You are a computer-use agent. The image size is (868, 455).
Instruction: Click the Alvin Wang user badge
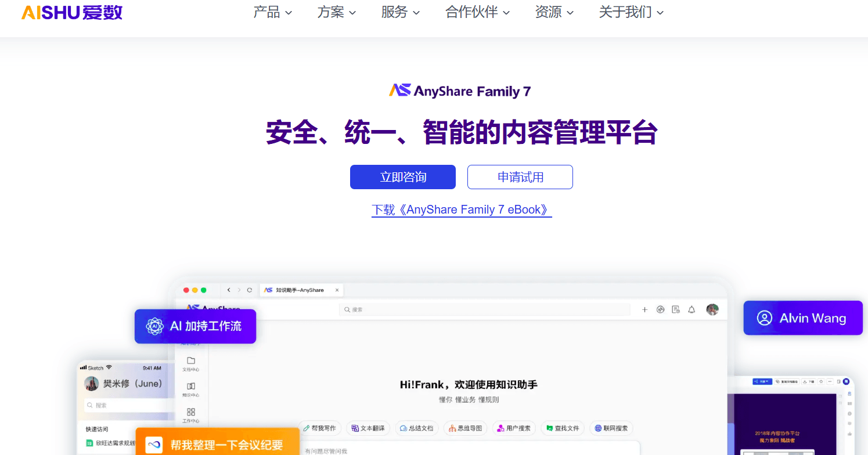(803, 318)
